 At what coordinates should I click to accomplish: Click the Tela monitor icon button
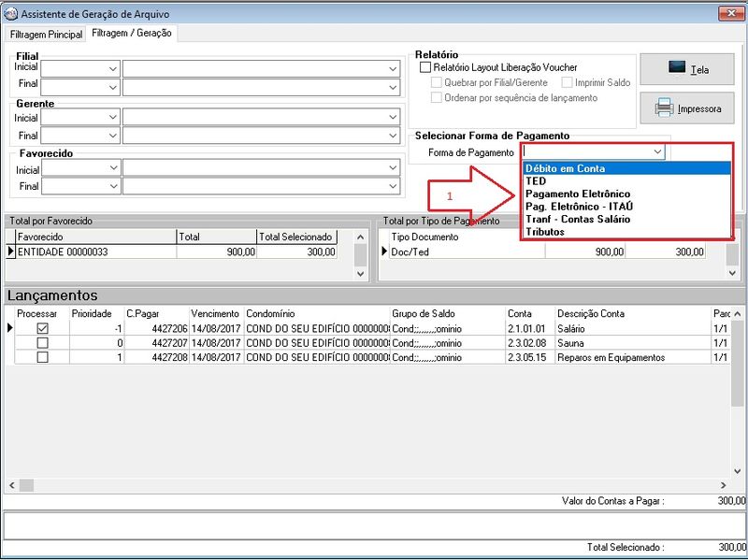pyautogui.click(x=687, y=69)
